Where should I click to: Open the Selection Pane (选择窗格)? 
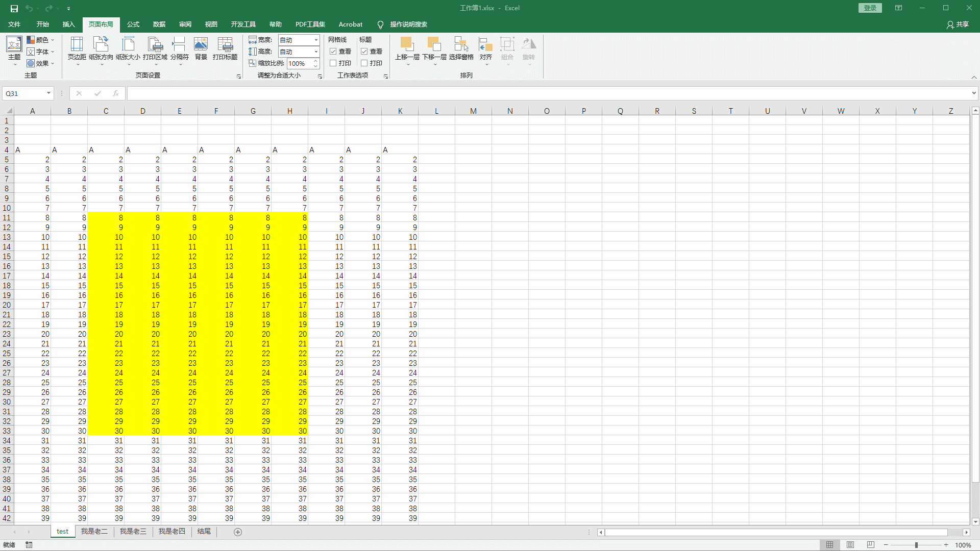click(x=461, y=49)
